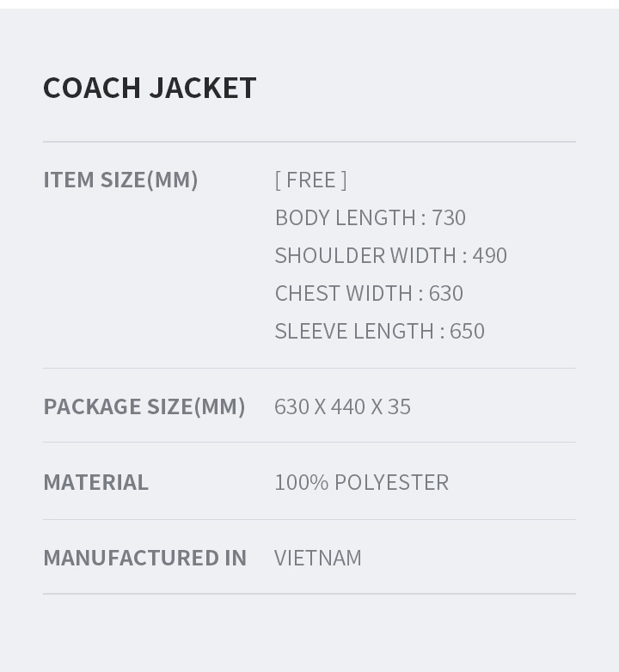Select the 100% POLYESTER text

(x=361, y=482)
